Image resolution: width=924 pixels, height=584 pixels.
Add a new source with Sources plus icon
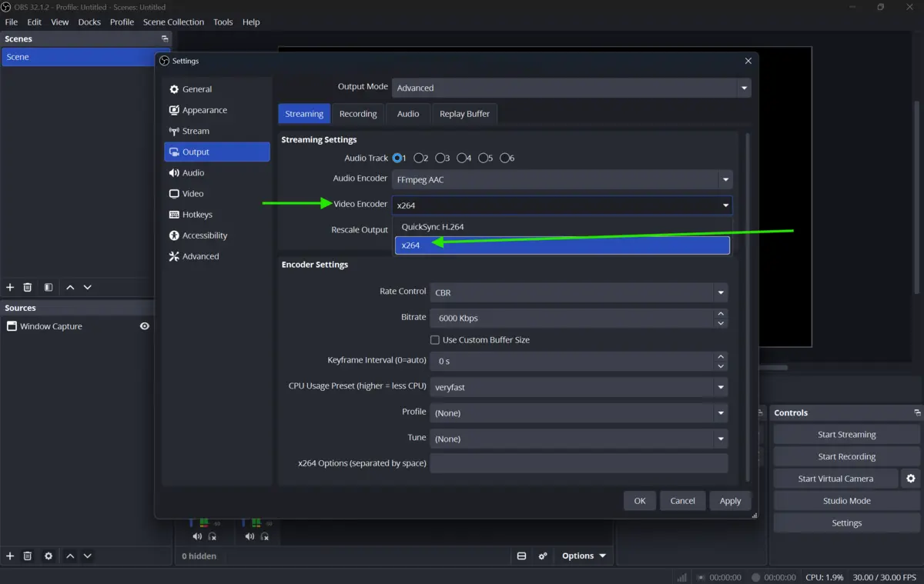tap(10, 556)
